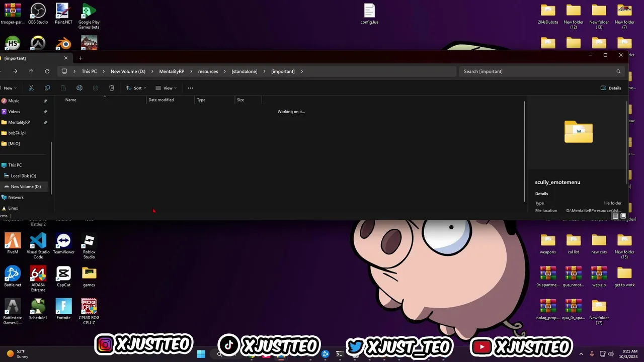644x362 pixels.
Task: Open Windows Start menu
Action: 201,354
